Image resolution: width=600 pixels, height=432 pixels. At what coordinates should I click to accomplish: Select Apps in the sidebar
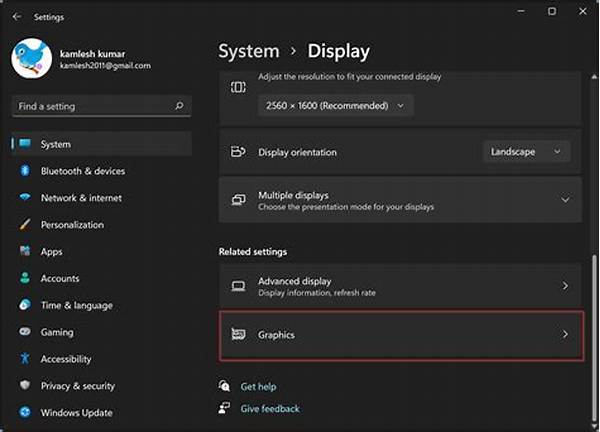[52, 252]
